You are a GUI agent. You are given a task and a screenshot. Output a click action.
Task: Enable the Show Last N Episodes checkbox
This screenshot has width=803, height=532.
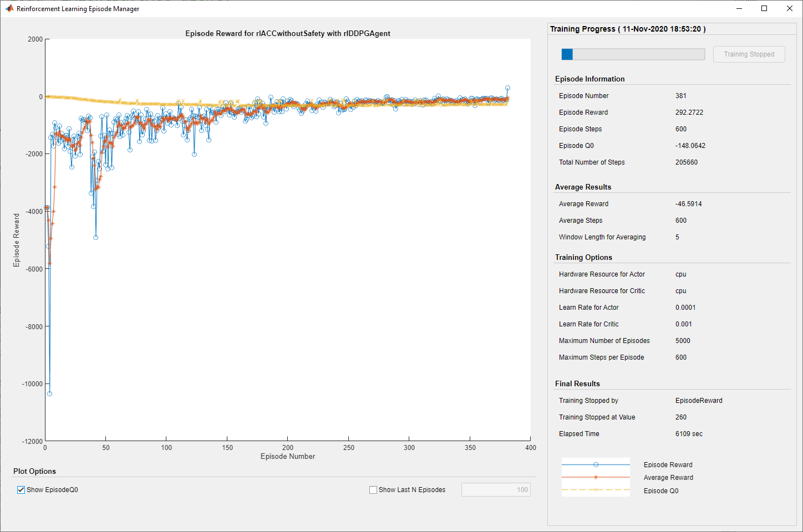coord(373,490)
